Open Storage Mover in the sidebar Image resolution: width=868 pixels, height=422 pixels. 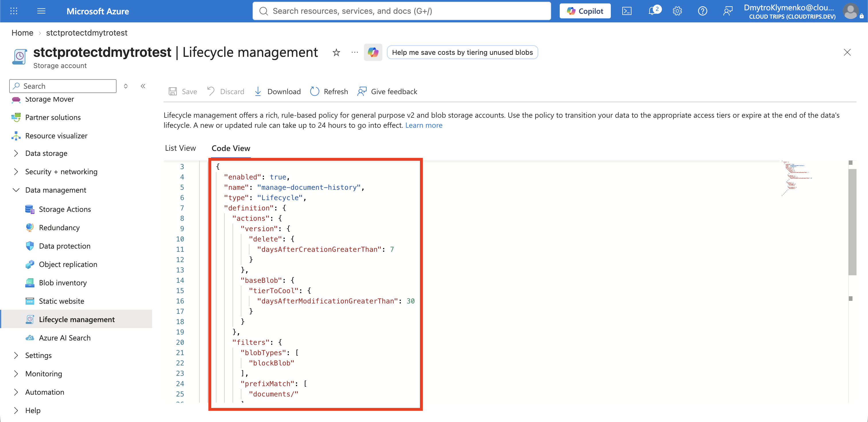tap(50, 99)
